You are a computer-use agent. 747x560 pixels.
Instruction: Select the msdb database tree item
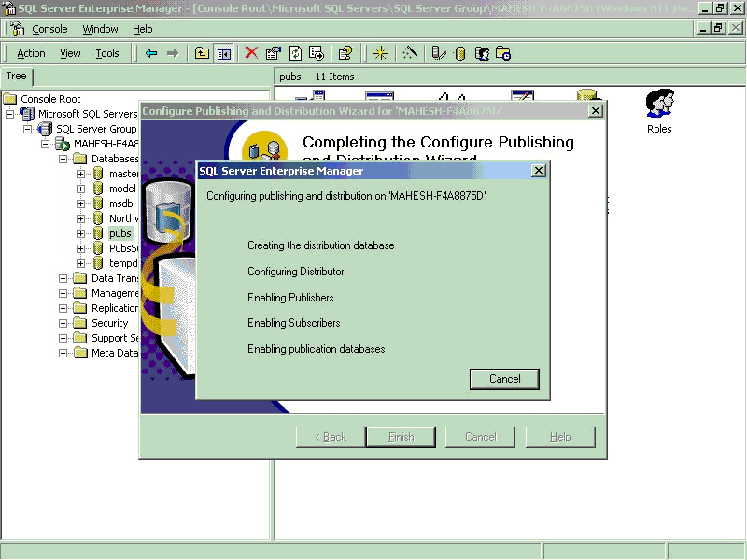click(121, 203)
